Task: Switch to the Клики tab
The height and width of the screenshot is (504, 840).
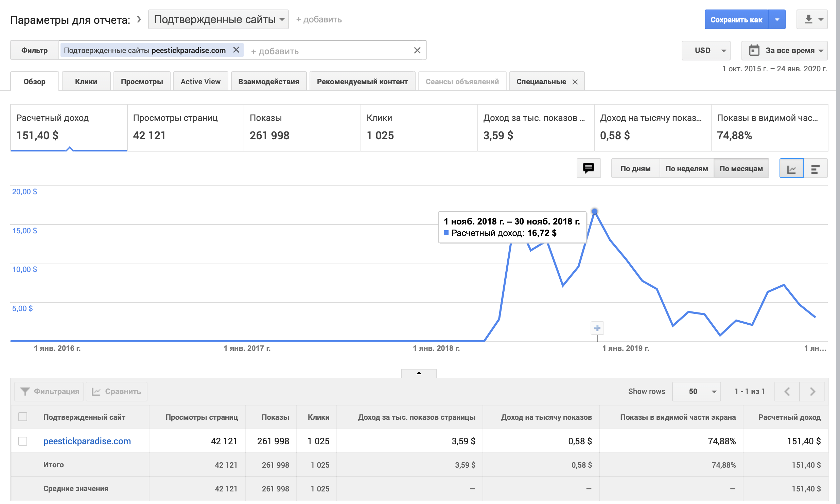Action: pos(86,82)
